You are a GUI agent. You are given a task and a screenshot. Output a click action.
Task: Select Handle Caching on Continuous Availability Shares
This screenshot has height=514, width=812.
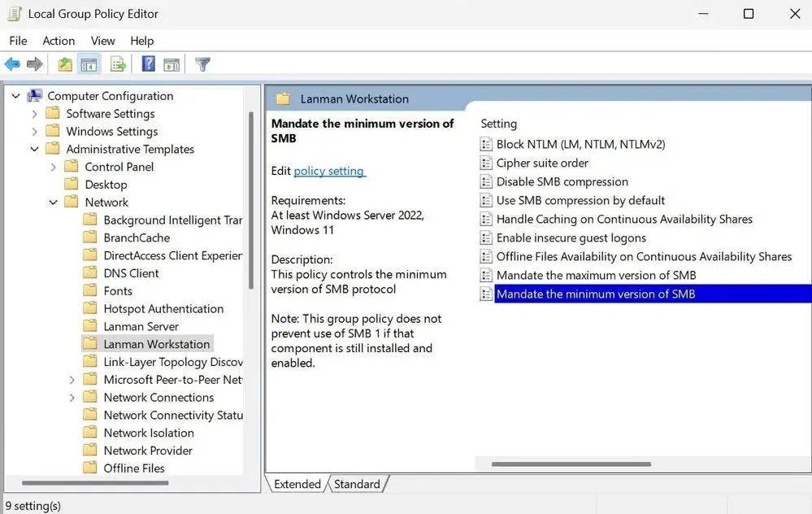click(624, 219)
